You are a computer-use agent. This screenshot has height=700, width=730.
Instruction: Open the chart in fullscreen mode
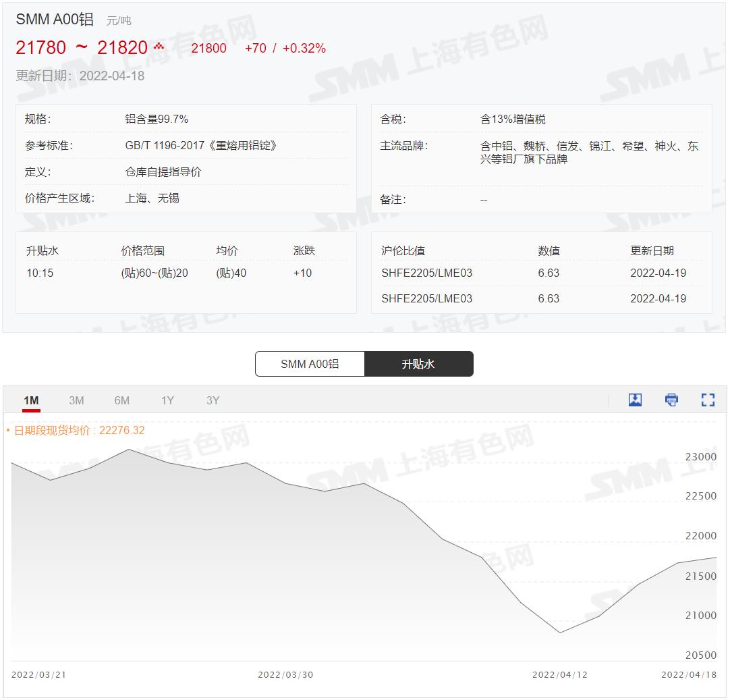click(x=708, y=400)
